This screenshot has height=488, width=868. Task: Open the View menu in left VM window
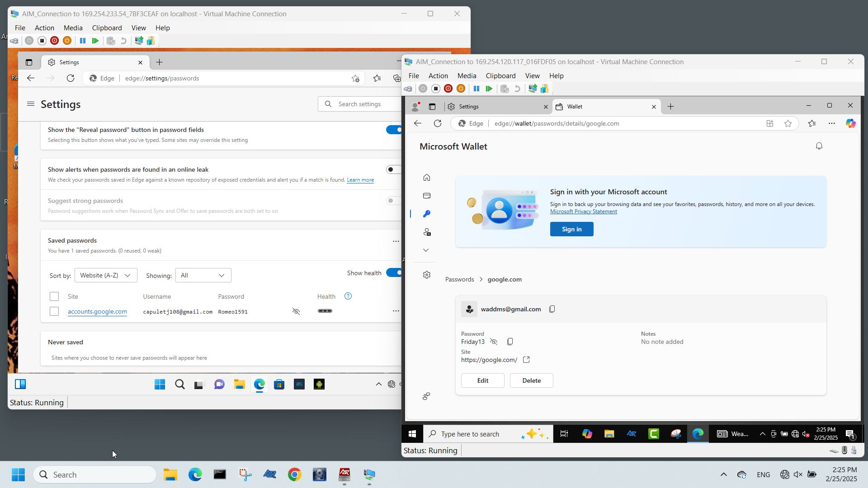pyautogui.click(x=138, y=28)
